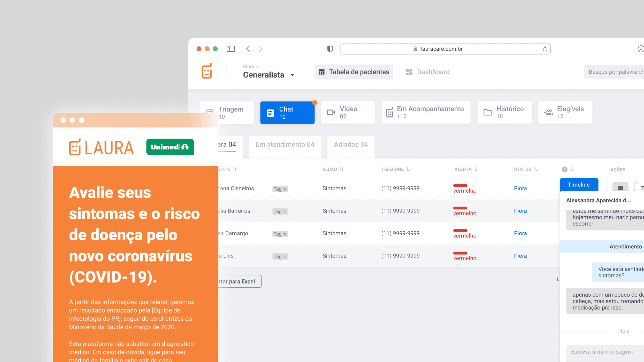Reload the page with the refresh icon
This screenshot has height=362, width=644.
(x=545, y=49)
